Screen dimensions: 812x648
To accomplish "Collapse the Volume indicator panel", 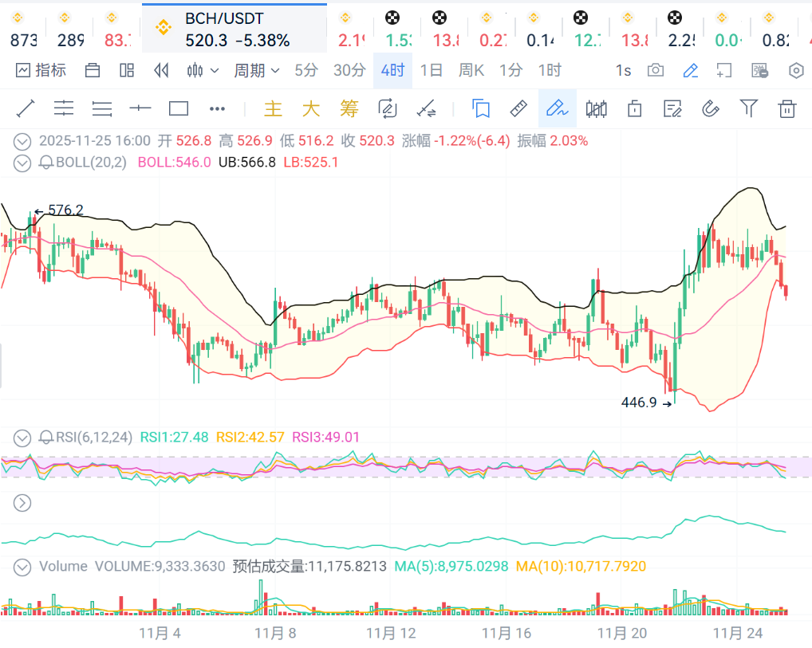I will pyautogui.click(x=22, y=567).
